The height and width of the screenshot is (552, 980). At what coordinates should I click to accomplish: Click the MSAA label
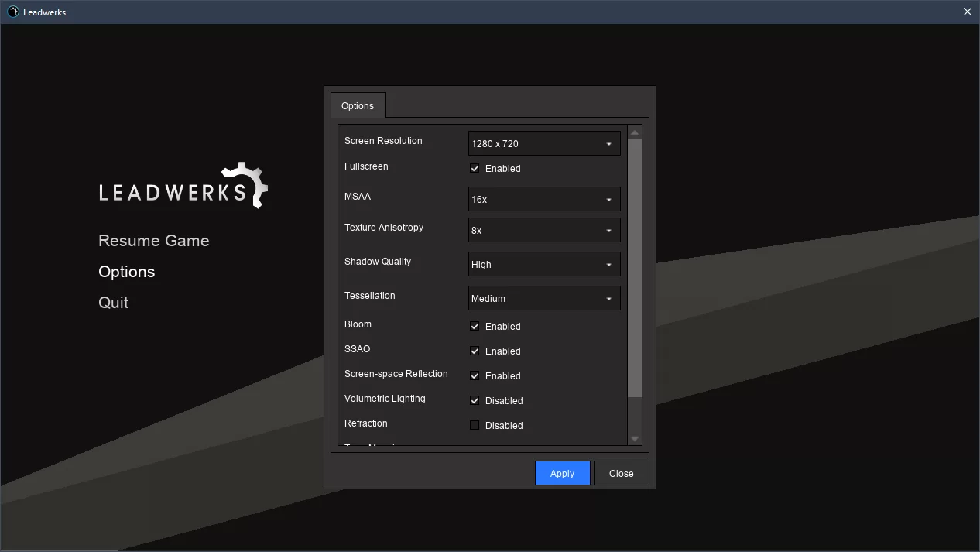point(358,197)
